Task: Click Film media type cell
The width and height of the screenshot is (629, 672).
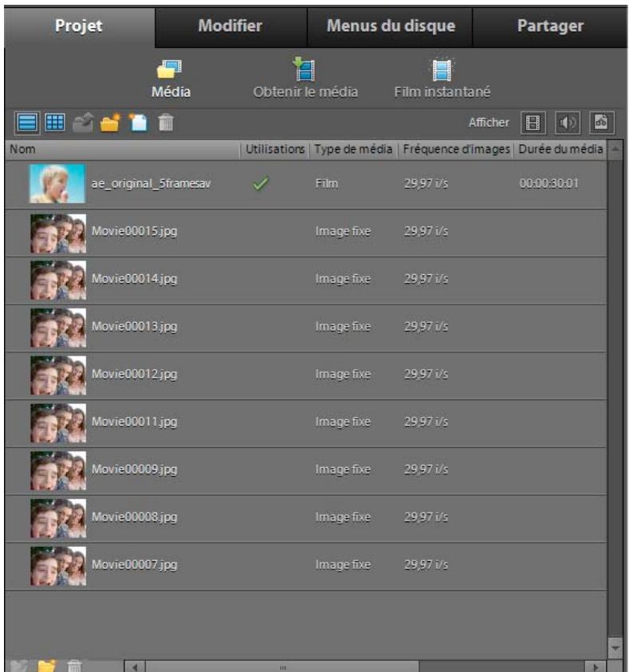Action: point(327,184)
